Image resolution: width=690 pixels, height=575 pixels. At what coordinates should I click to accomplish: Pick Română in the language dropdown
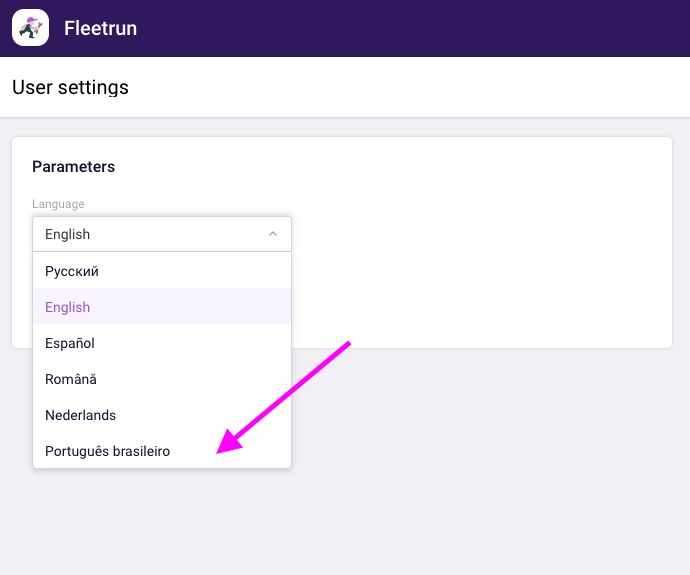(x=71, y=379)
